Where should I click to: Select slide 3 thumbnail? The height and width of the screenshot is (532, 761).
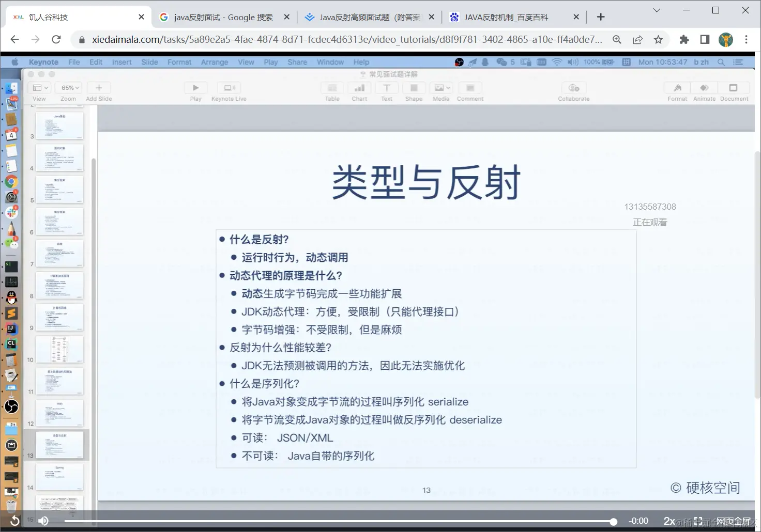(59, 126)
